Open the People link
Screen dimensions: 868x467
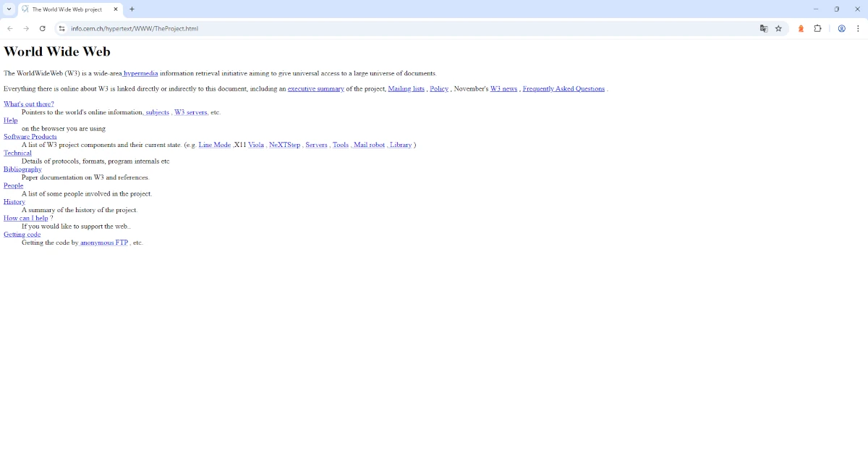click(x=14, y=185)
